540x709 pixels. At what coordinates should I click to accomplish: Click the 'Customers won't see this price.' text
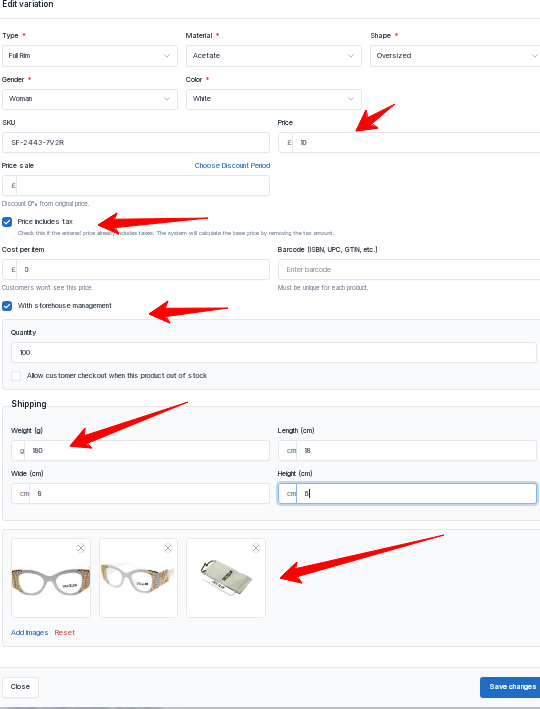click(x=47, y=288)
